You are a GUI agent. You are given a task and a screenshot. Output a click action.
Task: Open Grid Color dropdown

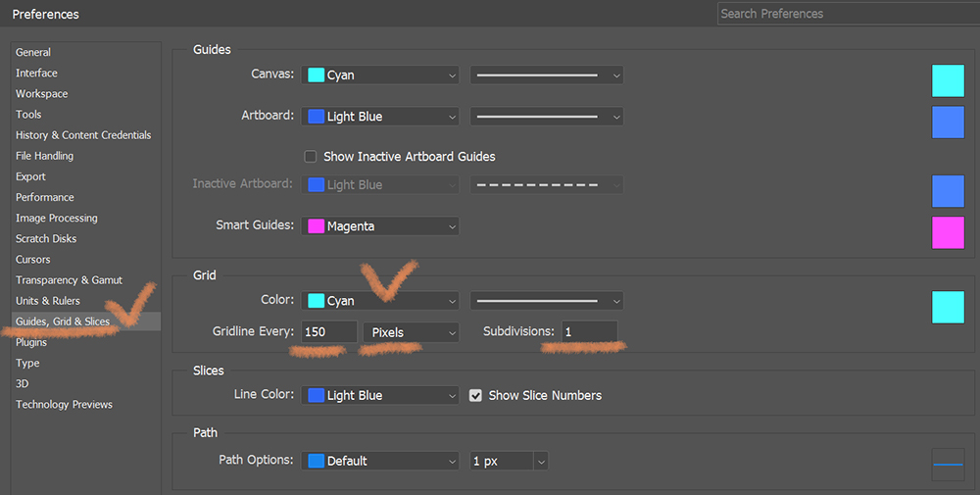[x=380, y=301]
